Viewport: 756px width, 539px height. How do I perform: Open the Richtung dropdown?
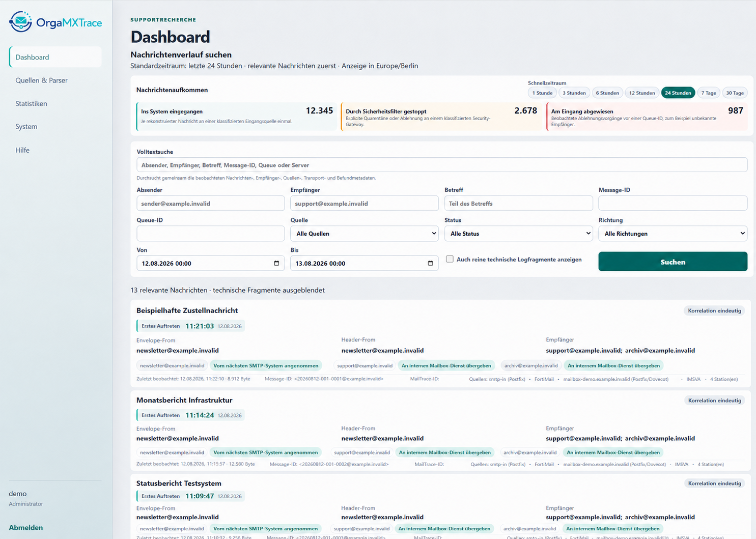(673, 234)
